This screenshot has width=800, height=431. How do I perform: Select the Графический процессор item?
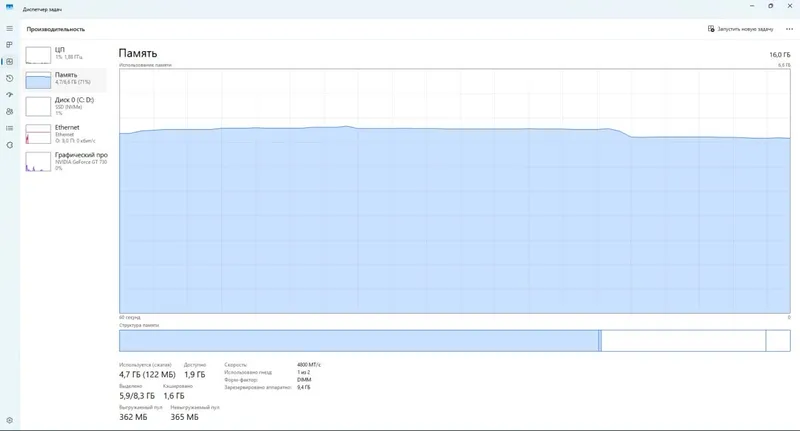pos(66,161)
